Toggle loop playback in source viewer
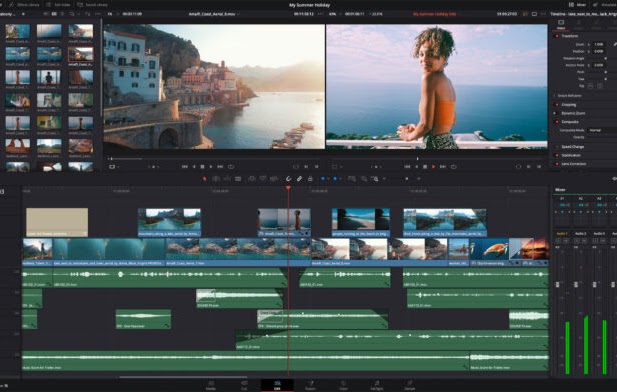Viewport: 617px width, 392px height. (231, 167)
